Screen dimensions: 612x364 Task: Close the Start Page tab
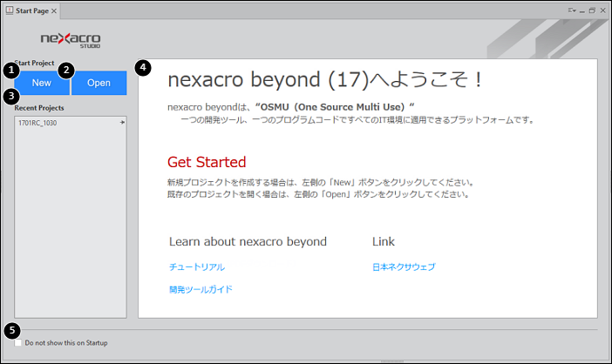tap(54, 10)
